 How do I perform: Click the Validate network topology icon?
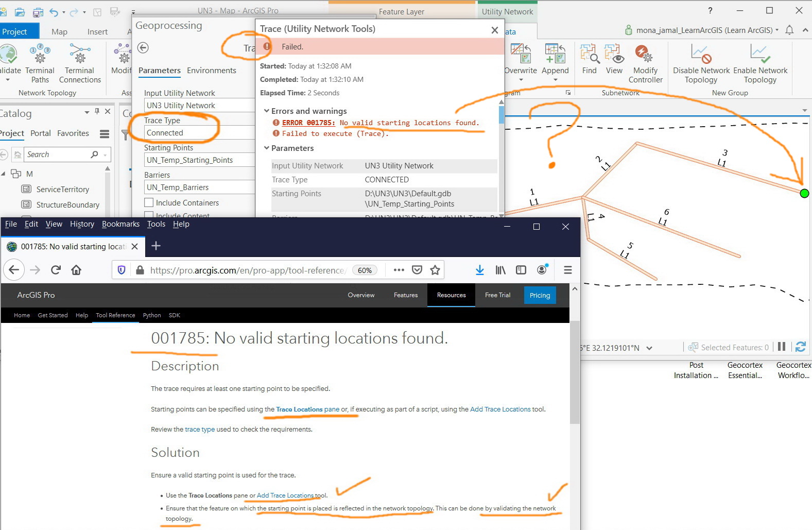point(7,54)
